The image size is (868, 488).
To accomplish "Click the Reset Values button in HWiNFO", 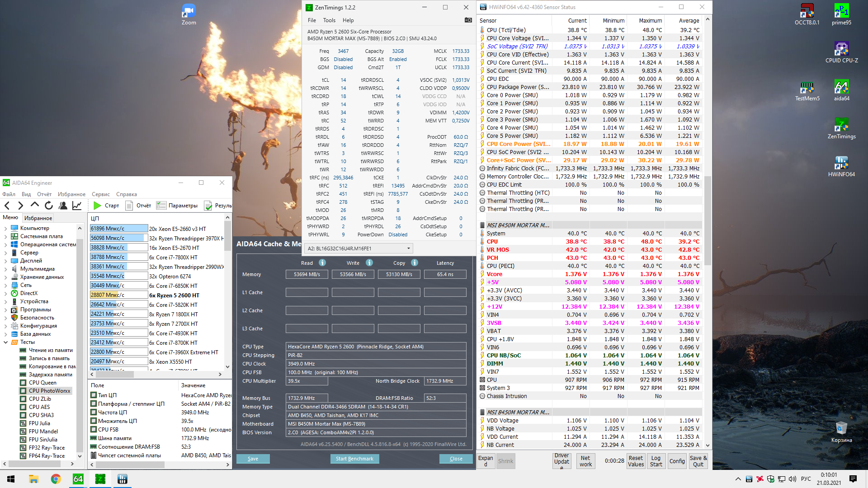I will click(636, 461).
